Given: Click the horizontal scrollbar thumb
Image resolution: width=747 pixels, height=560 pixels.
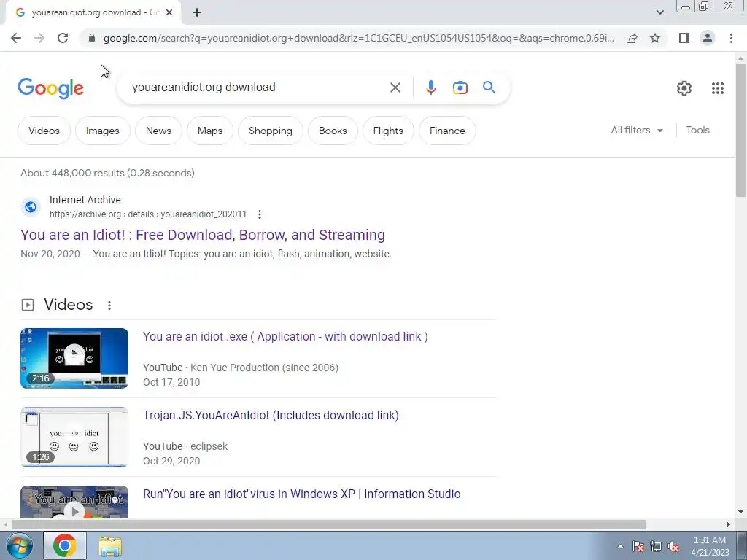Looking at the screenshot, I should 329,525.
